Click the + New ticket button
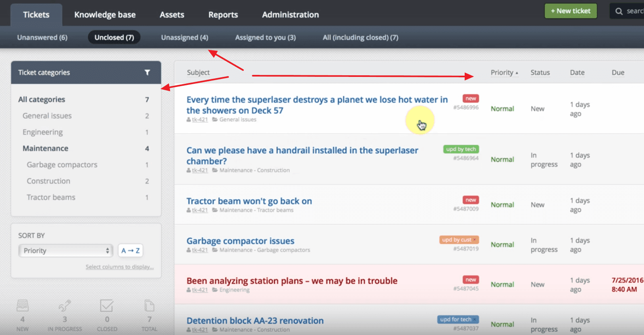Viewport: 644px width, 335px height. tap(570, 11)
